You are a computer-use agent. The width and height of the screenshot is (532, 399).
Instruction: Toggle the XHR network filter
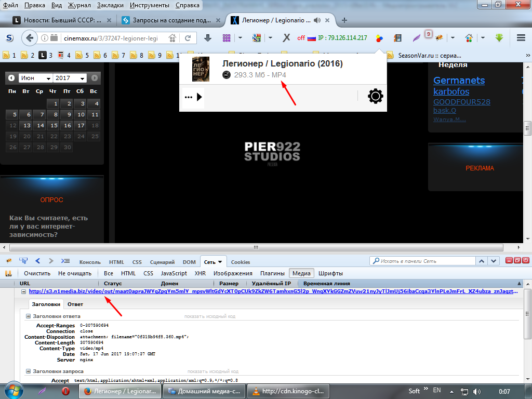pos(200,273)
